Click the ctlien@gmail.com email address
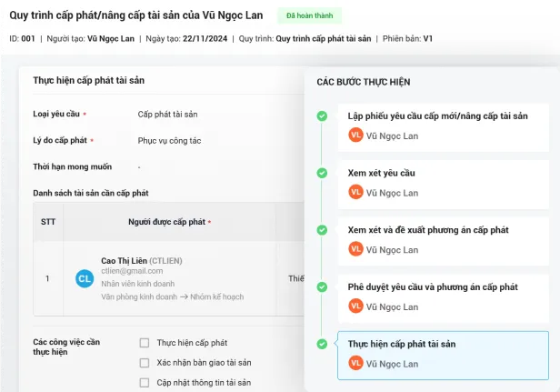This screenshot has height=392, width=560. tap(132, 271)
